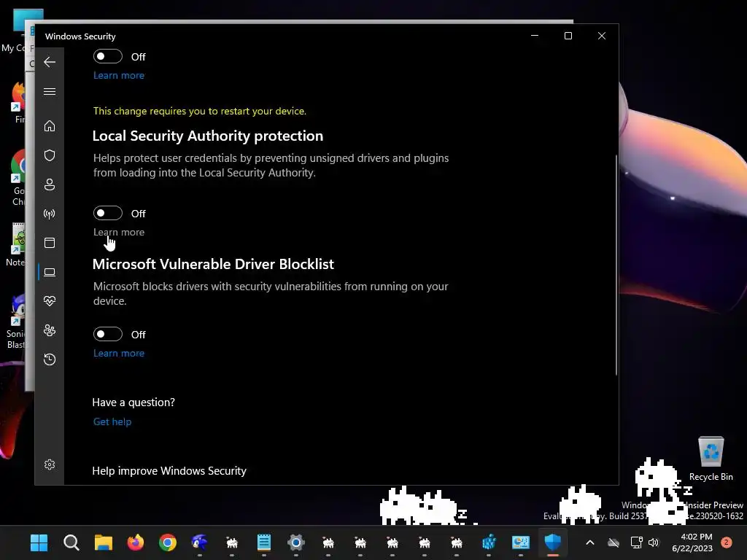
Task: Open Virus & threat protection shield
Action: click(x=50, y=155)
